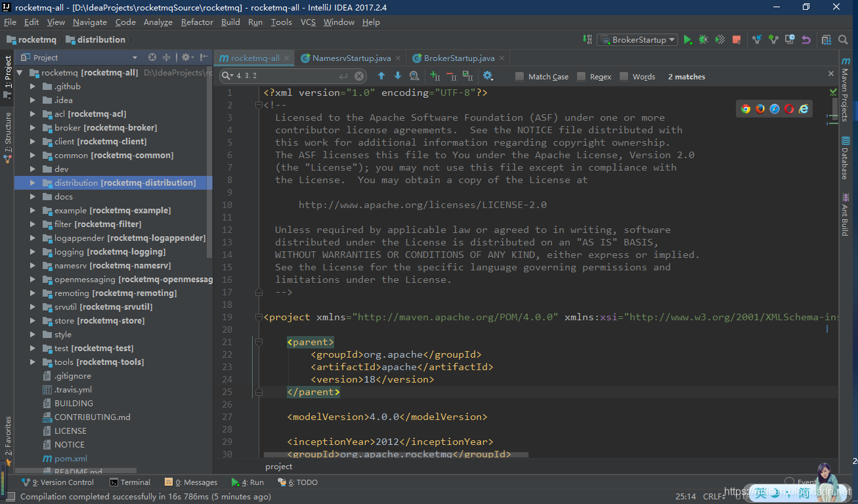This screenshot has height=504, width=858.
Task: Click the Find All occurrences icon
Action: pos(414,76)
